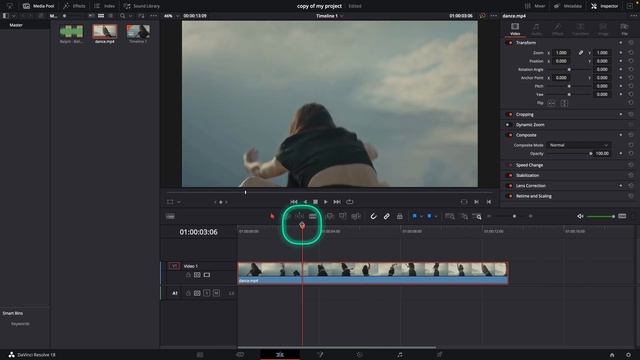Viewport: 640px width, 360px height.
Task: Search the media pool with magnifier icon
Action: (x=122, y=16)
